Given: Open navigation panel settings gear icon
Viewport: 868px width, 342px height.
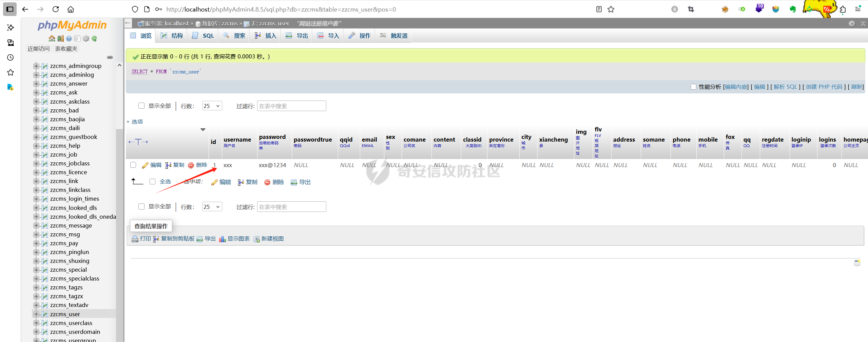Looking at the screenshot, I should pos(86,38).
